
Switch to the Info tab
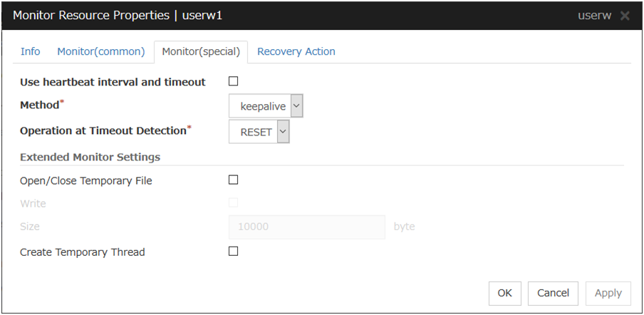31,51
